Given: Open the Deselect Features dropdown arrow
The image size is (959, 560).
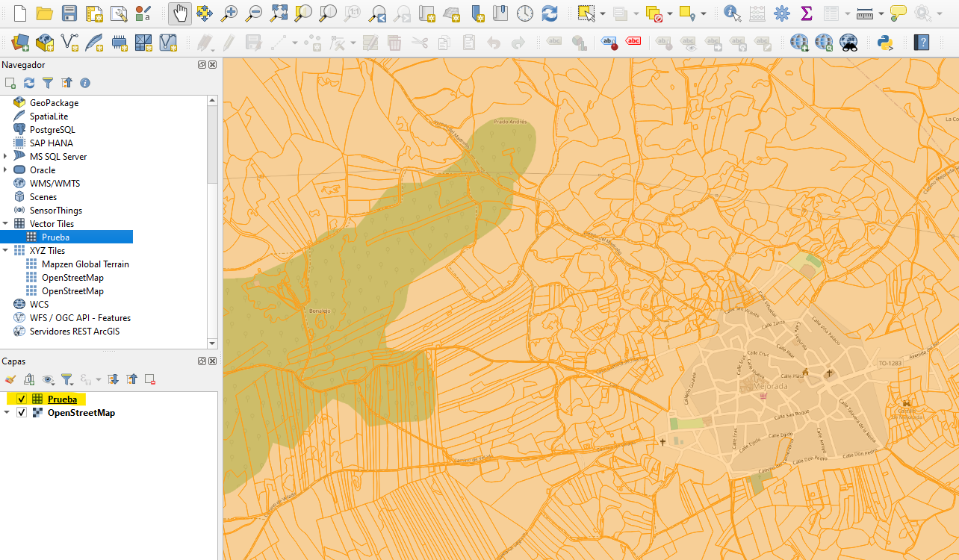Looking at the screenshot, I should pyautogui.click(x=671, y=13).
